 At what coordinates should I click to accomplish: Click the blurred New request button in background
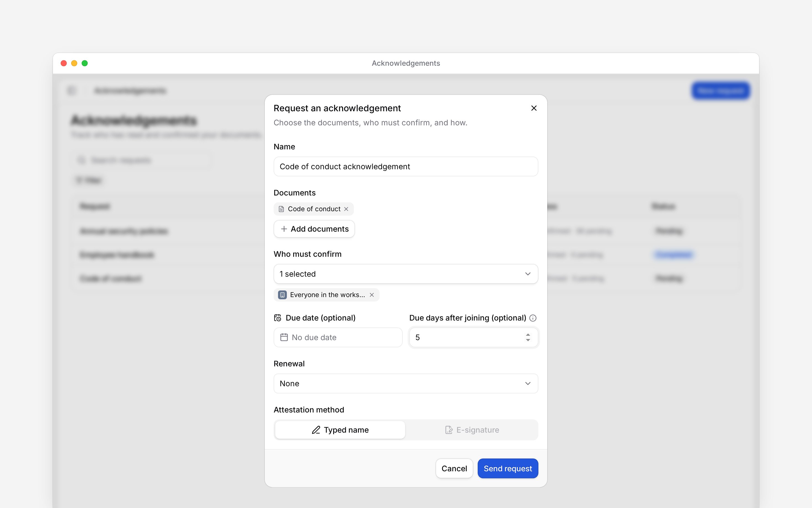[x=720, y=90]
